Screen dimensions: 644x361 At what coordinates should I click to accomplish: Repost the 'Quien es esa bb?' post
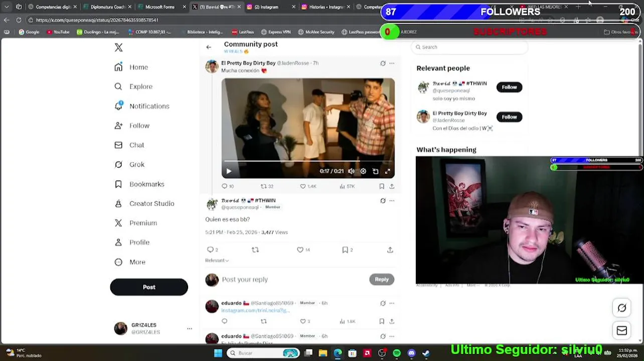click(x=255, y=250)
